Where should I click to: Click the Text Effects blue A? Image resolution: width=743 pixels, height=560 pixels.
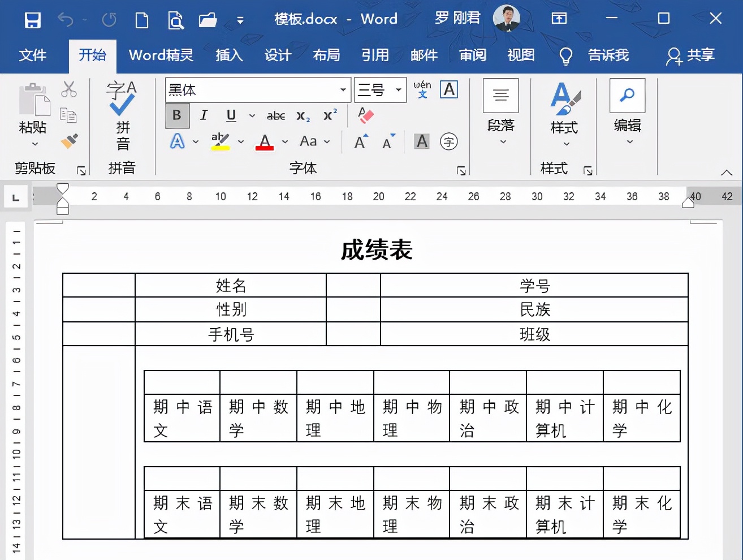pos(178,141)
